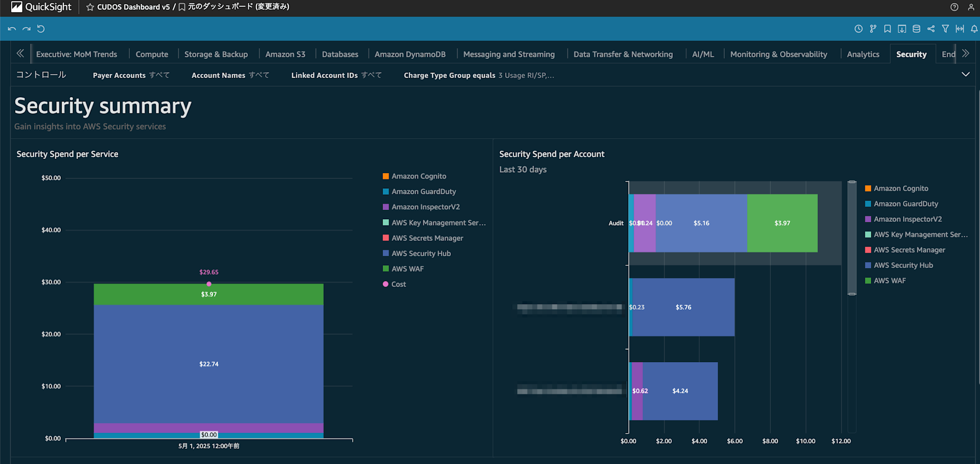
Task: Click the $0.62 Inspector bar segment
Action: point(637,391)
